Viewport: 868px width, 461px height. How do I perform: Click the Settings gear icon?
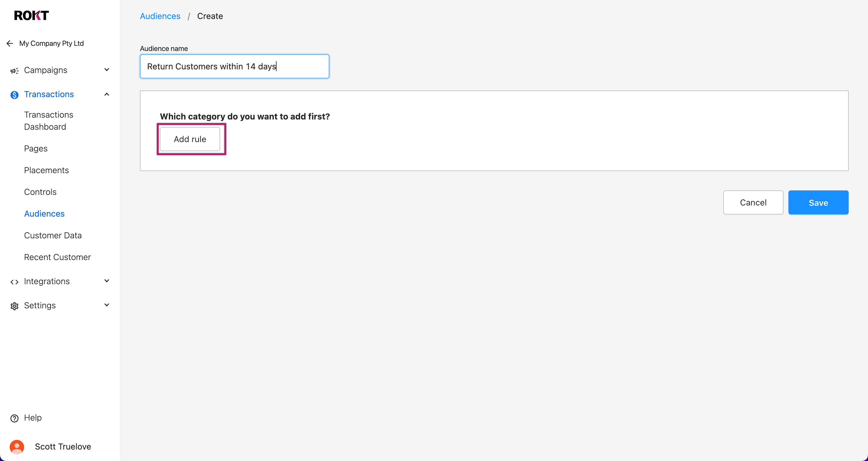pos(14,306)
